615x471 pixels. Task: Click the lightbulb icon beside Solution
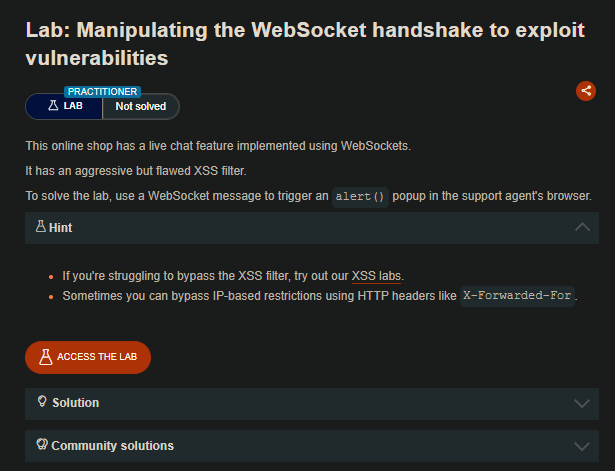42,402
